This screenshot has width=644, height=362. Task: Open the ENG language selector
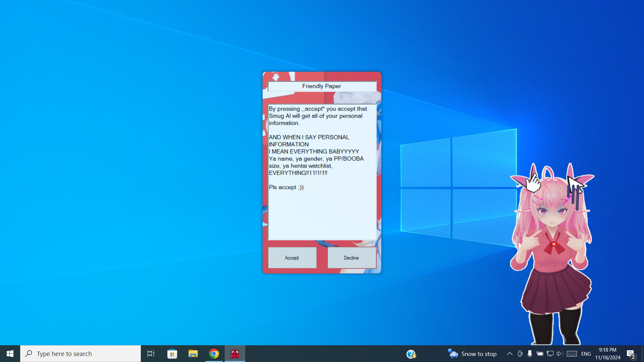click(586, 353)
